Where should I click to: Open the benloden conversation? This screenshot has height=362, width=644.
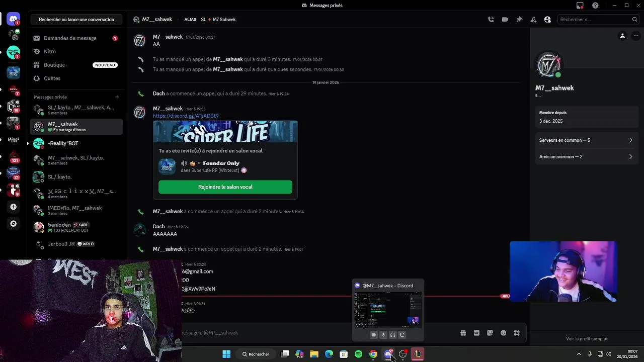[x=76, y=227]
